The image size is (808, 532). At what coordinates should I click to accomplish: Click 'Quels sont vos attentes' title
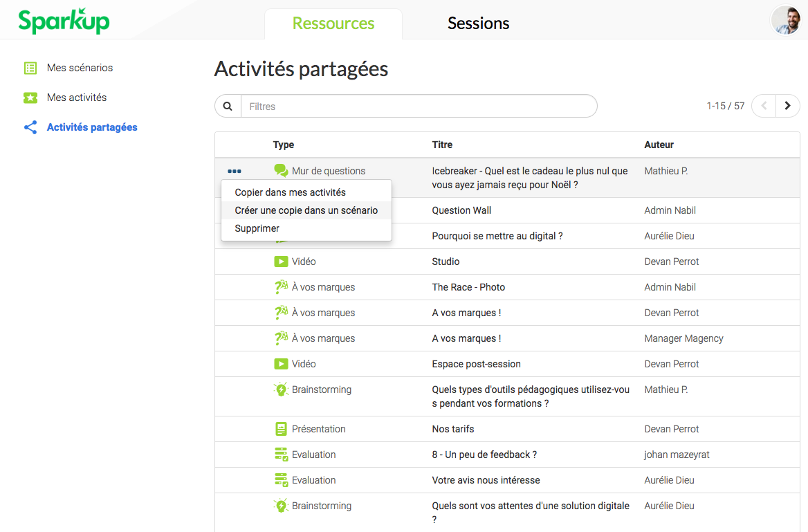pyautogui.click(x=531, y=513)
